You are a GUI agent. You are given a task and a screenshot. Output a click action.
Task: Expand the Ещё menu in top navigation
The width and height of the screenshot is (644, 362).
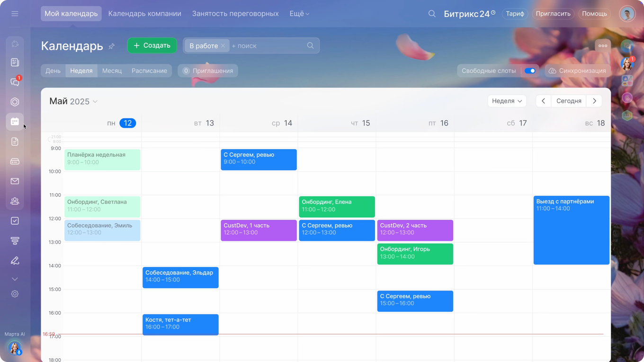pyautogui.click(x=299, y=14)
